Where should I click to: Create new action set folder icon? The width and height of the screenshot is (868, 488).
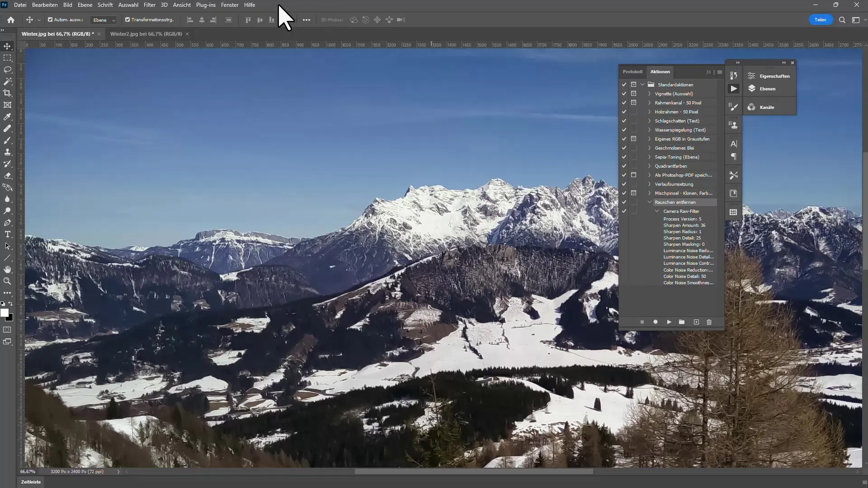(682, 322)
